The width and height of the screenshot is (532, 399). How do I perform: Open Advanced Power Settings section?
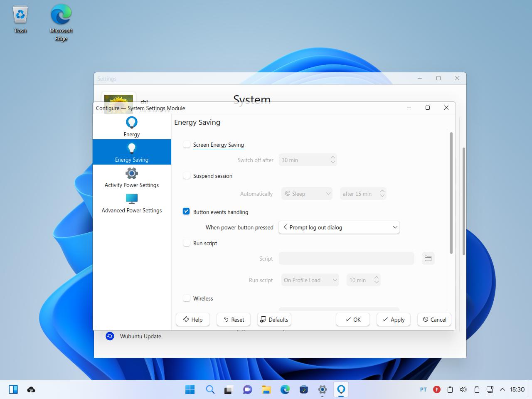tap(132, 203)
